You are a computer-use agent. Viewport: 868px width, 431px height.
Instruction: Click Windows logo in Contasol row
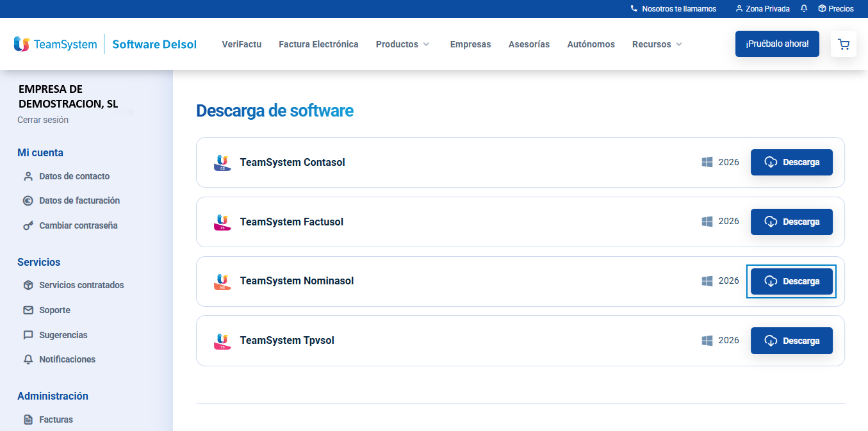tap(707, 162)
